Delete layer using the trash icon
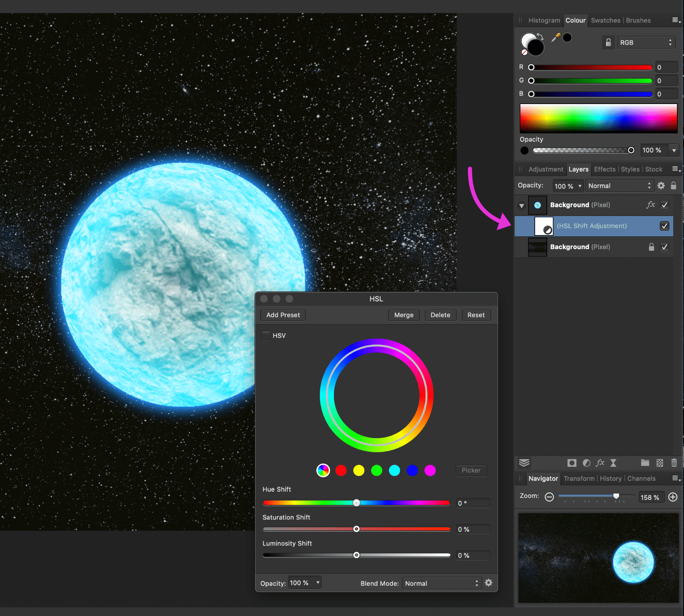This screenshot has height=616, width=684. point(674,463)
